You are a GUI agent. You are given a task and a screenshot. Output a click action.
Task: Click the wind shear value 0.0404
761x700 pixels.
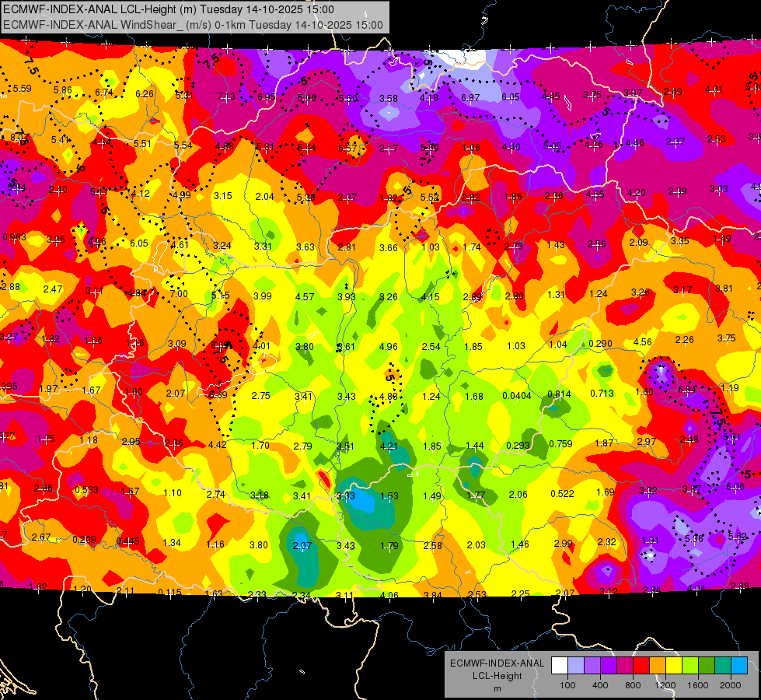[x=516, y=395]
